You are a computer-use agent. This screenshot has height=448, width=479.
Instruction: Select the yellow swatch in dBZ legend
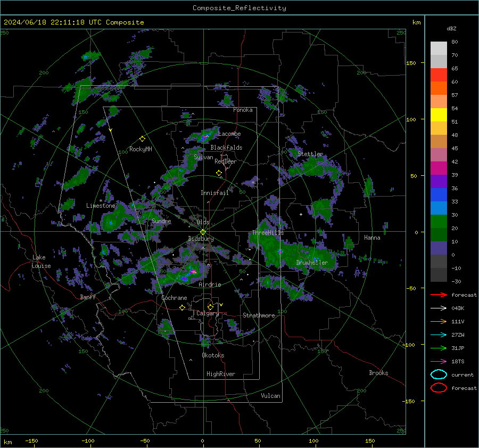point(439,115)
